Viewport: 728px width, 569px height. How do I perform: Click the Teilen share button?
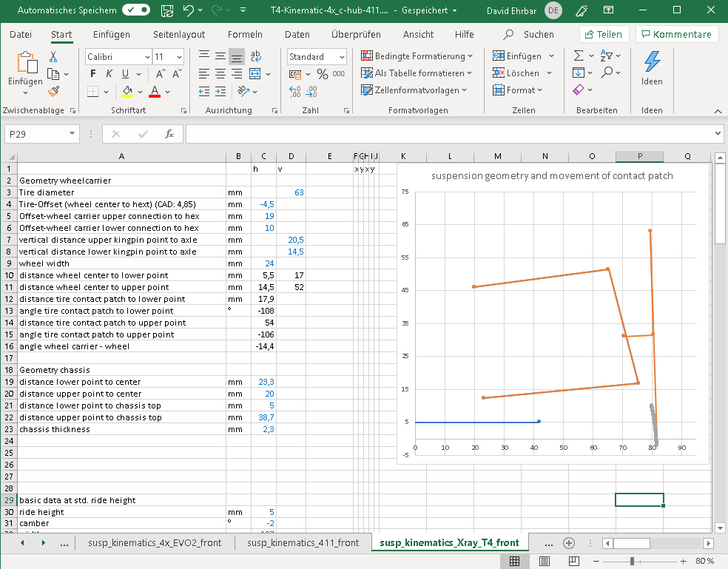(x=604, y=35)
